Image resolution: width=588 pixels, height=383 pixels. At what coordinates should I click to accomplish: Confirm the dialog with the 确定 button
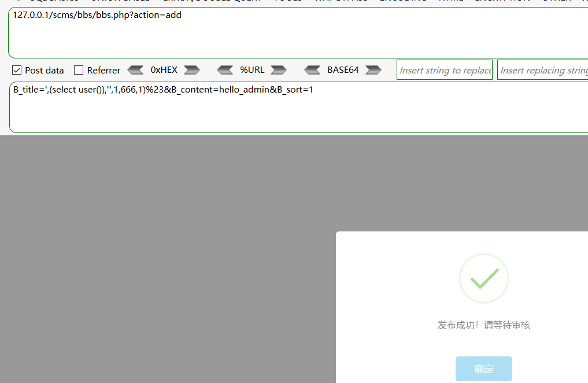(x=484, y=369)
